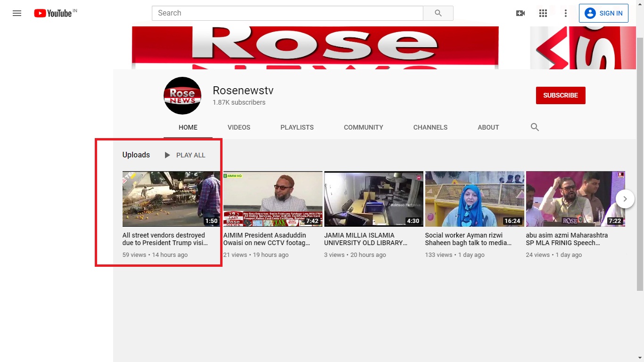Open the Asaduddin Owaisi video thumbnail
This screenshot has width=644, height=362.
(273, 199)
